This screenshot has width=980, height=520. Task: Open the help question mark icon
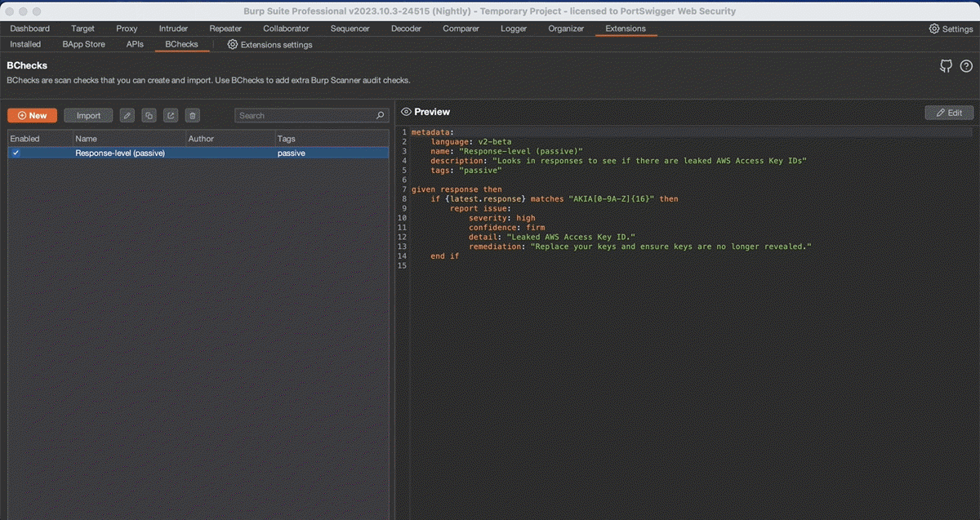[966, 66]
